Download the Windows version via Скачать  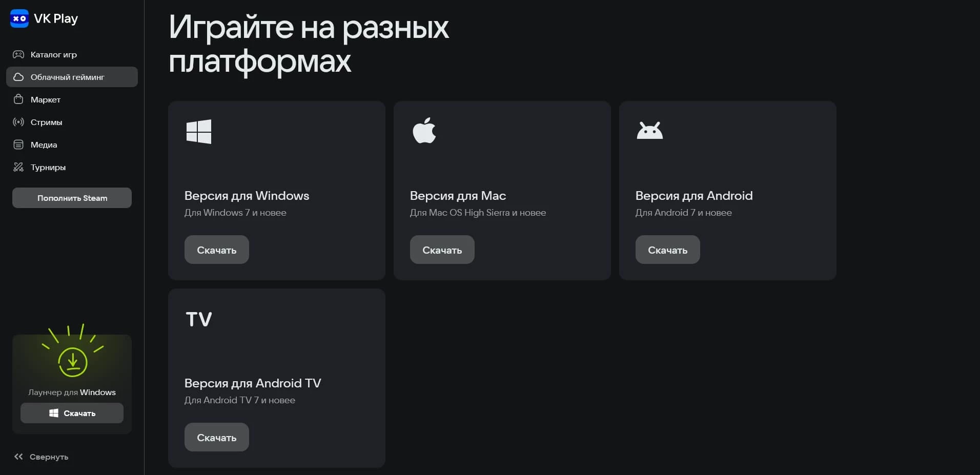tap(216, 250)
